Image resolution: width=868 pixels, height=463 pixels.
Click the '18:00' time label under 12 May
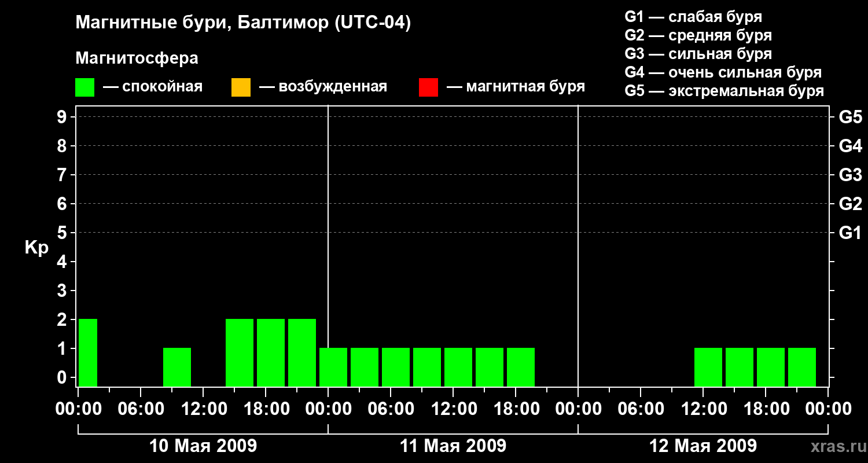point(766,409)
